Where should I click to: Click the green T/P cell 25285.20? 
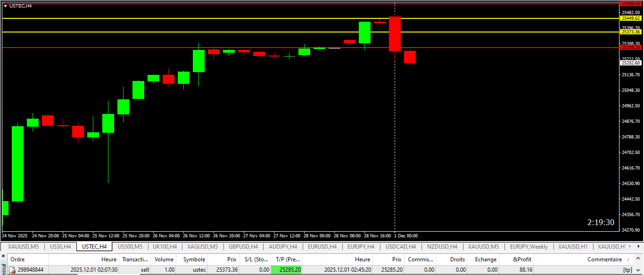(x=287, y=270)
